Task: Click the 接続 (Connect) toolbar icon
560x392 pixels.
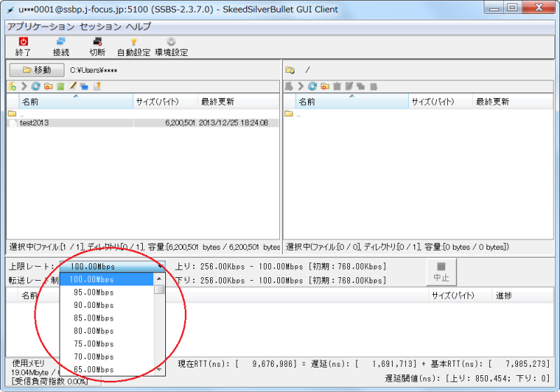Action: click(61, 46)
